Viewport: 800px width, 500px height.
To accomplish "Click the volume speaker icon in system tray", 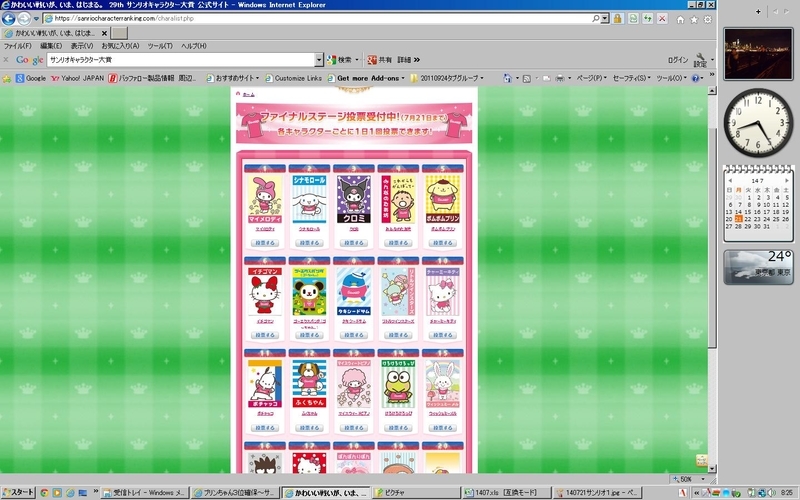I will click(771, 493).
